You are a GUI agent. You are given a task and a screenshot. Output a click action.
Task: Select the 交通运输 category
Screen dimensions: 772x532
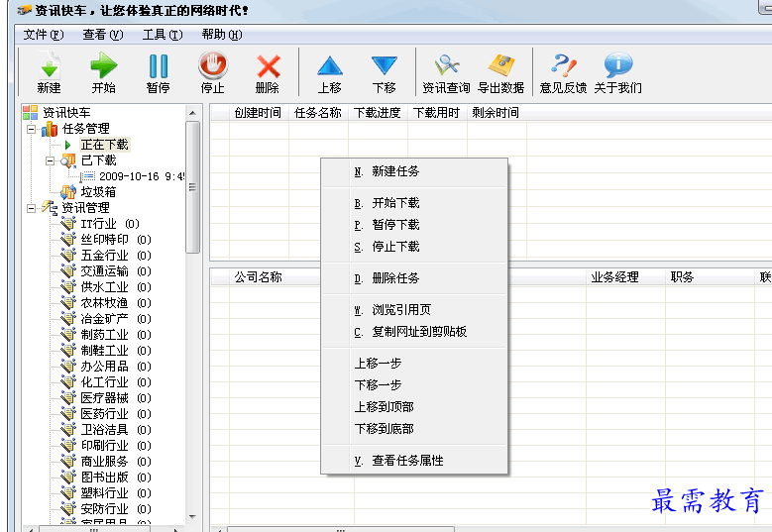pyautogui.click(x=116, y=271)
